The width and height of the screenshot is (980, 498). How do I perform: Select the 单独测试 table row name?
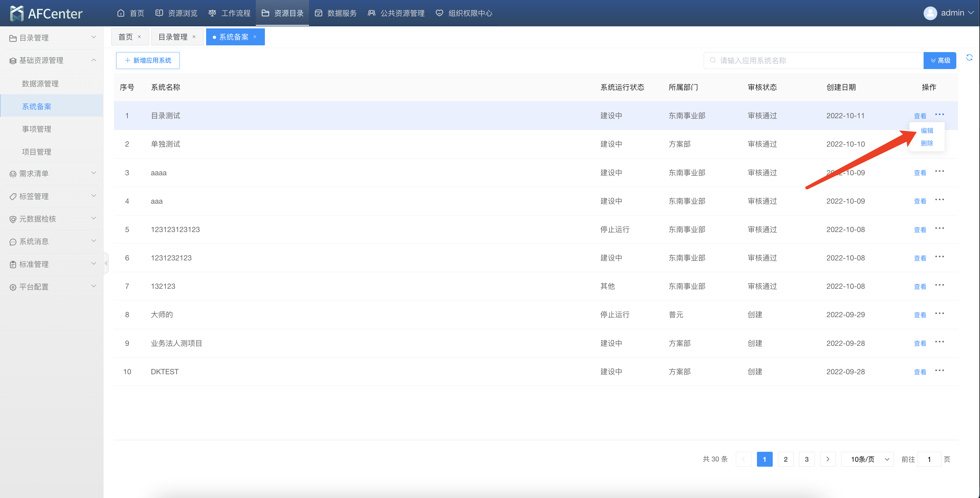165,144
